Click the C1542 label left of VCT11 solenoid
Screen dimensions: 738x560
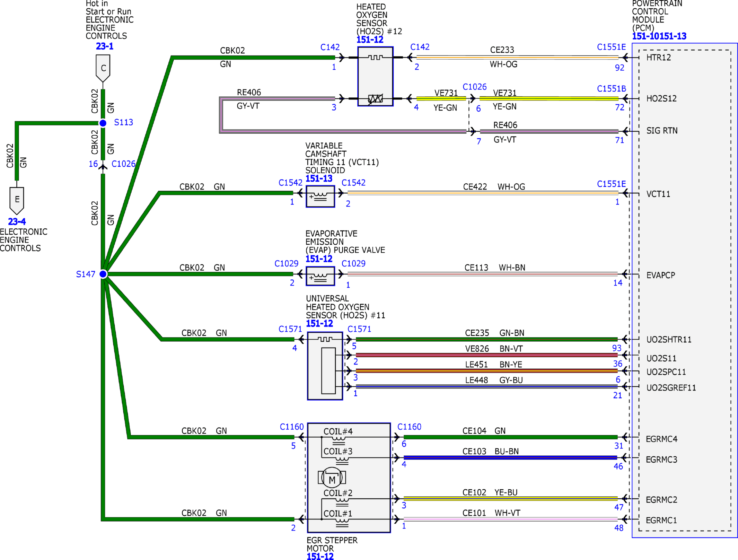click(290, 183)
